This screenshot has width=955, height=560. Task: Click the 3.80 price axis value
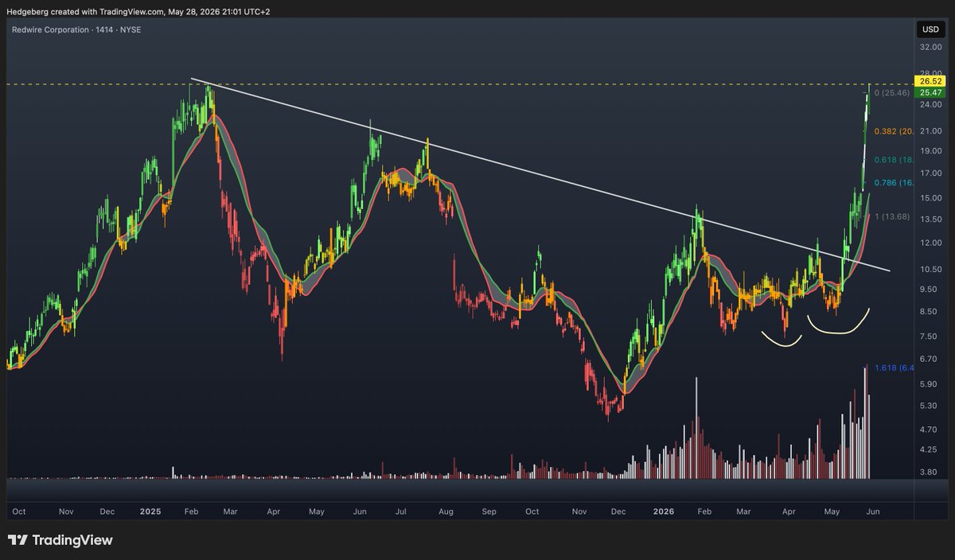tap(930, 471)
